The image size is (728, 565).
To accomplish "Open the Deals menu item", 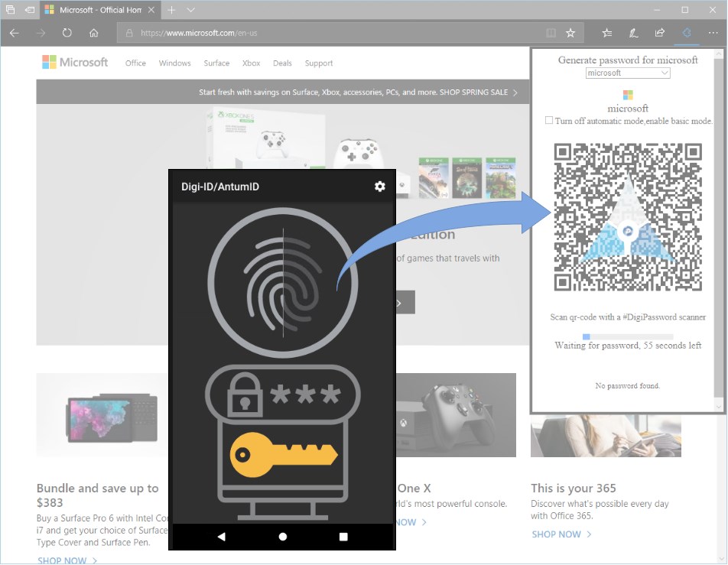I will (x=282, y=63).
